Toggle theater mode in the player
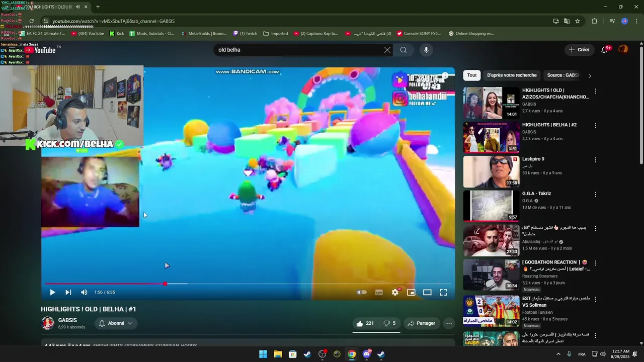The height and width of the screenshot is (362, 644). click(427, 292)
